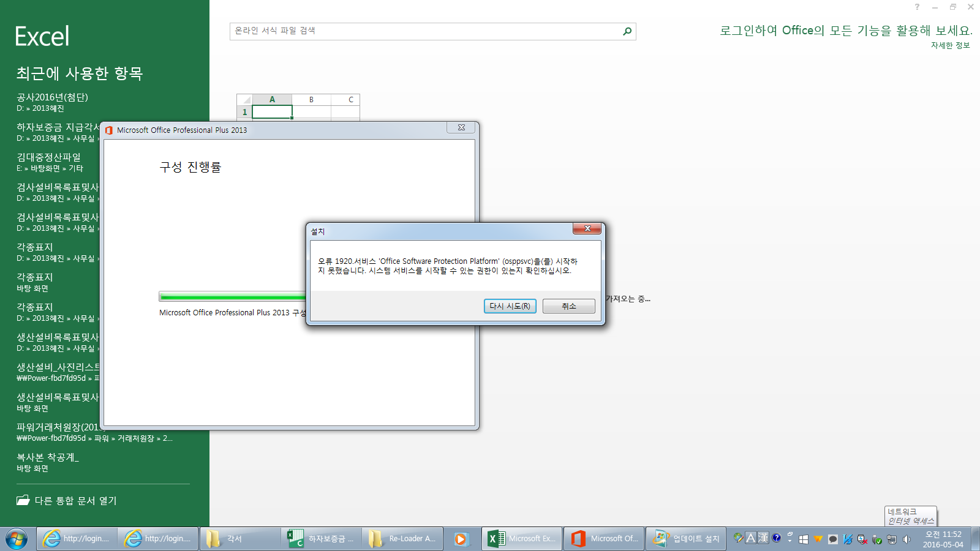Close the Microsoft Office Professional Plus 2013 window

461,127
